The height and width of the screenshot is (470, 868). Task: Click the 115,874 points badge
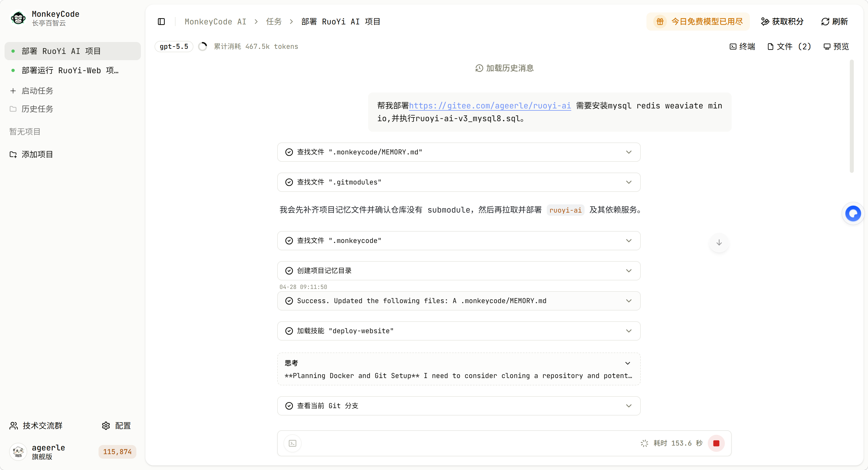(x=117, y=452)
